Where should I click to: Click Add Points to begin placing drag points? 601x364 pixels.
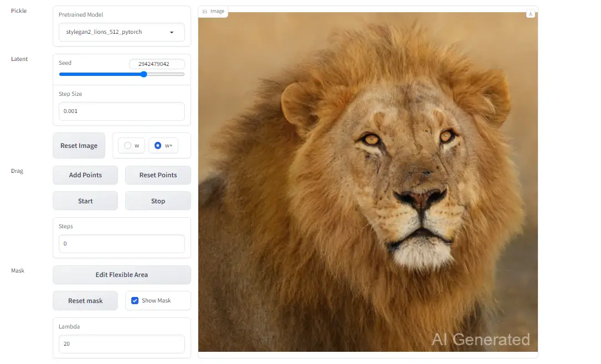point(85,175)
